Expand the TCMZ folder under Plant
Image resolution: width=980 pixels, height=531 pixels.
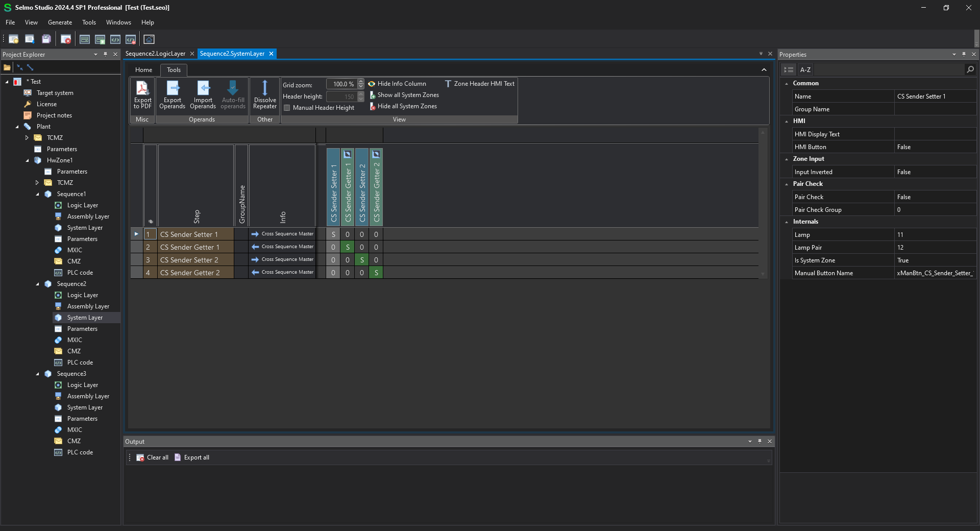point(27,138)
